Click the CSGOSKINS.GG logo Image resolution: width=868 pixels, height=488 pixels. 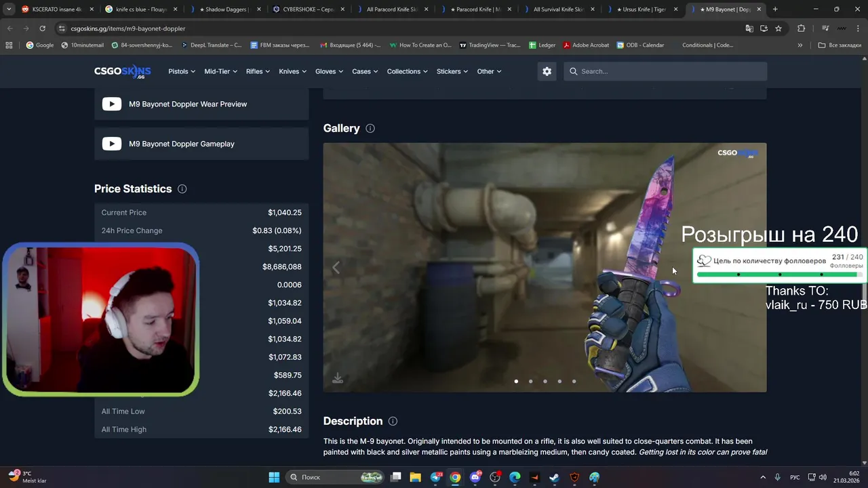click(x=123, y=71)
